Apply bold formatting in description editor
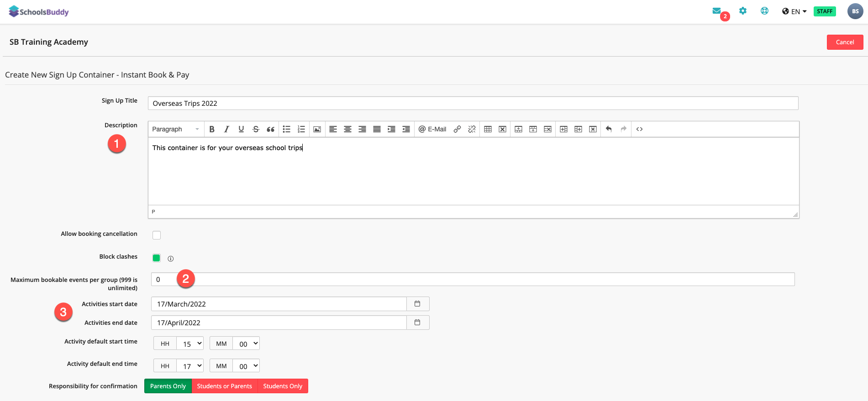Viewport: 868px width, 401px height. click(x=212, y=129)
